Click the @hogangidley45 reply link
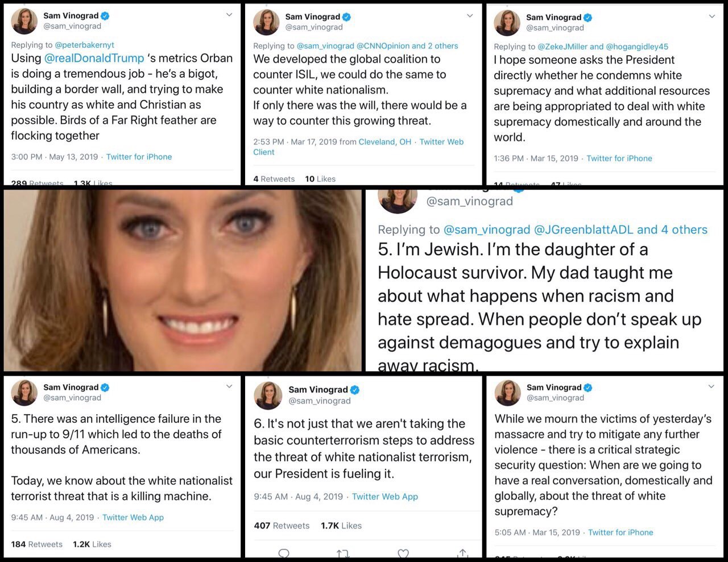The image size is (728, 562). [637, 47]
